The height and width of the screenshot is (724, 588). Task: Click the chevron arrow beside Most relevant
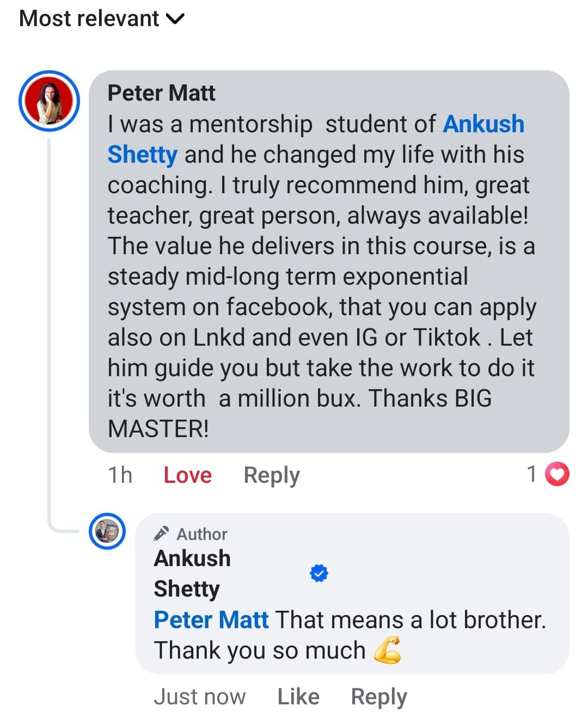(x=175, y=19)
